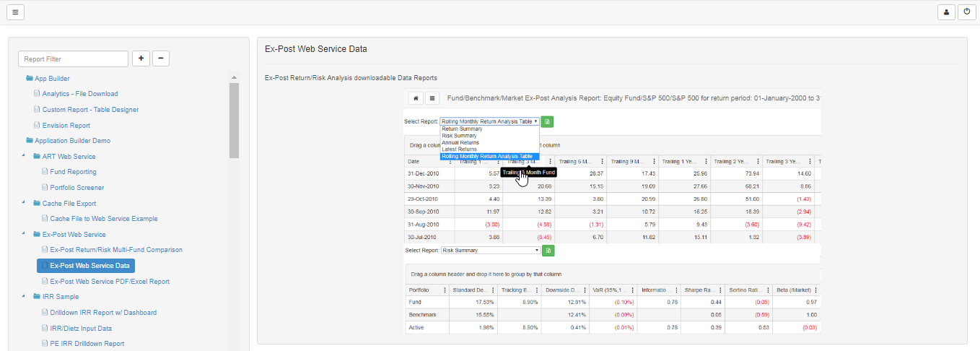Open Ex-Post Web Service PDF/Excel Report
This screenshot has width=980, height=351.
110,282
